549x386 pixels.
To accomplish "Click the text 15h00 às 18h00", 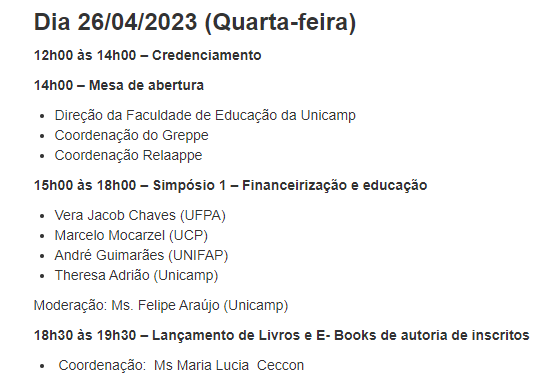I will click(x=85, y=185).
